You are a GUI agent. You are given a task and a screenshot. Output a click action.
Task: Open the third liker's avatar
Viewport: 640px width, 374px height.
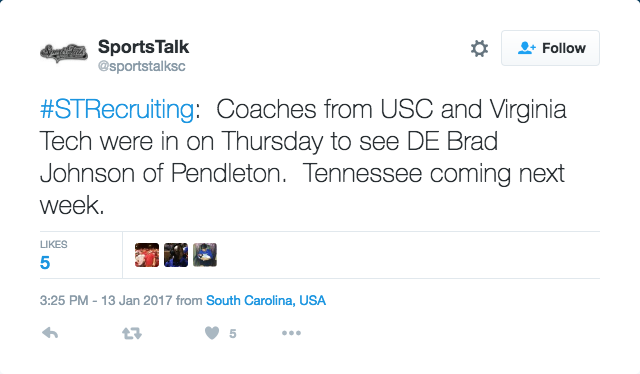(x=205, y=255)
